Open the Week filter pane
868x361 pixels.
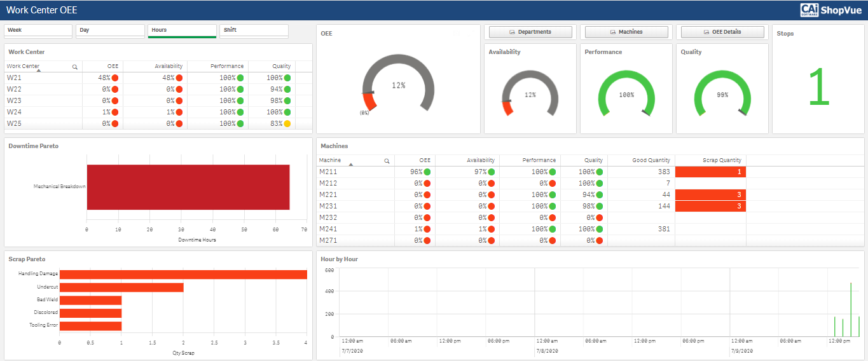click(x=38, y=31)
